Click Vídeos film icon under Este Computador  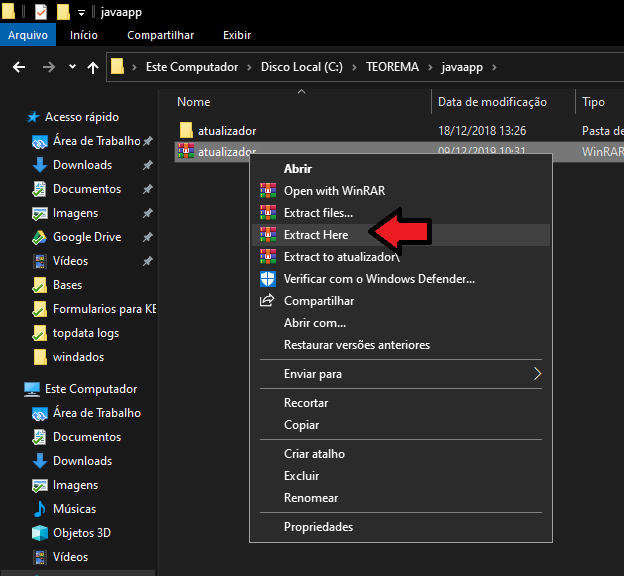click(x=39, y=557)
